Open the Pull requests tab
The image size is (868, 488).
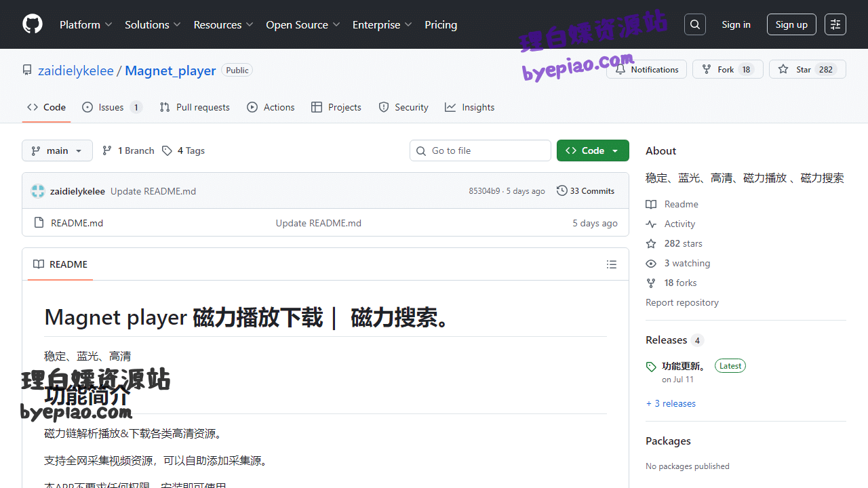tap(195, 107)
